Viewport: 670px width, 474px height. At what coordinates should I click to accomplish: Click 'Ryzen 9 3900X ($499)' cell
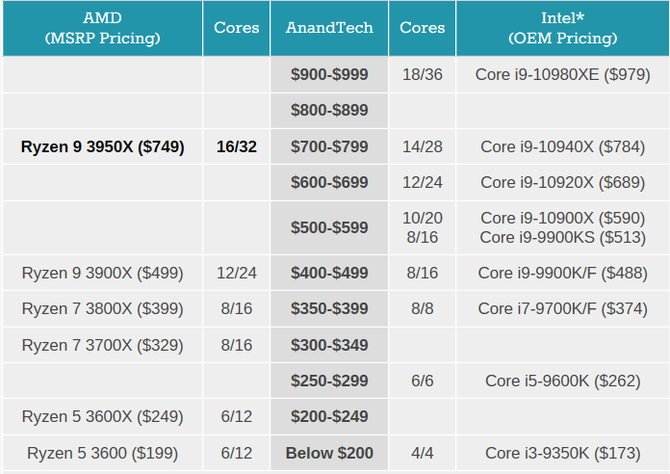tap(103, 273)
